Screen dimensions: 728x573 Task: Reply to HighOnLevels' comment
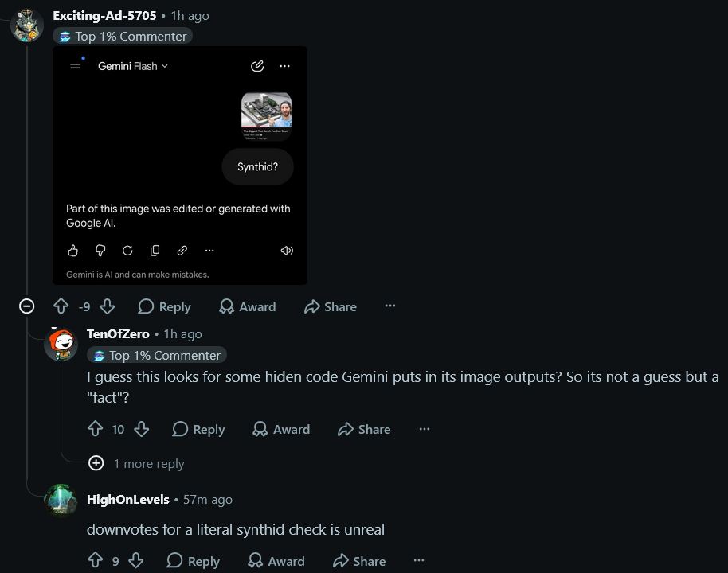coord(193,560)
